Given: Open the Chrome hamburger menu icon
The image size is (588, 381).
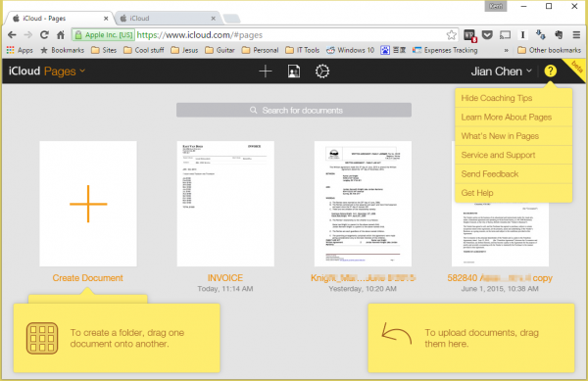Looking at the screenshot, I should (x=576, y=35).
